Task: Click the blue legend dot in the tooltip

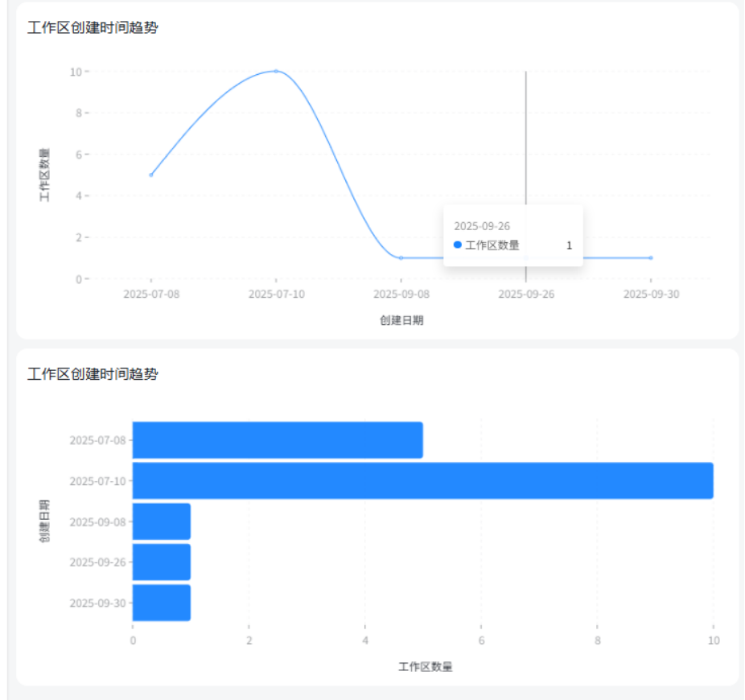Action: 458,245
